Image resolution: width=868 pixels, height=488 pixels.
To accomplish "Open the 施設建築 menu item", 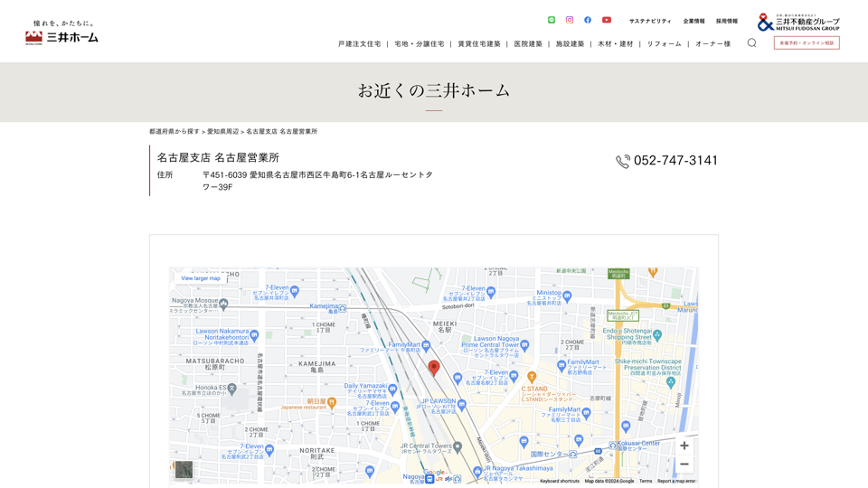I will pyautogui.click(x=571, y=43).
